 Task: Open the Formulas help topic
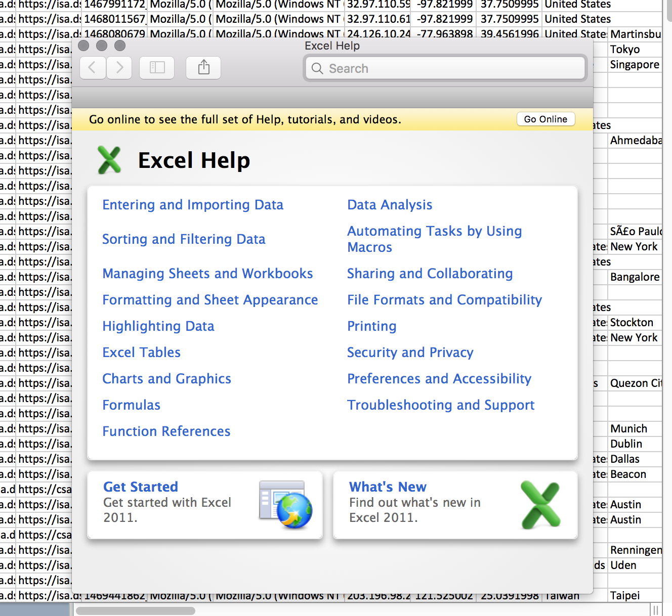131,405
